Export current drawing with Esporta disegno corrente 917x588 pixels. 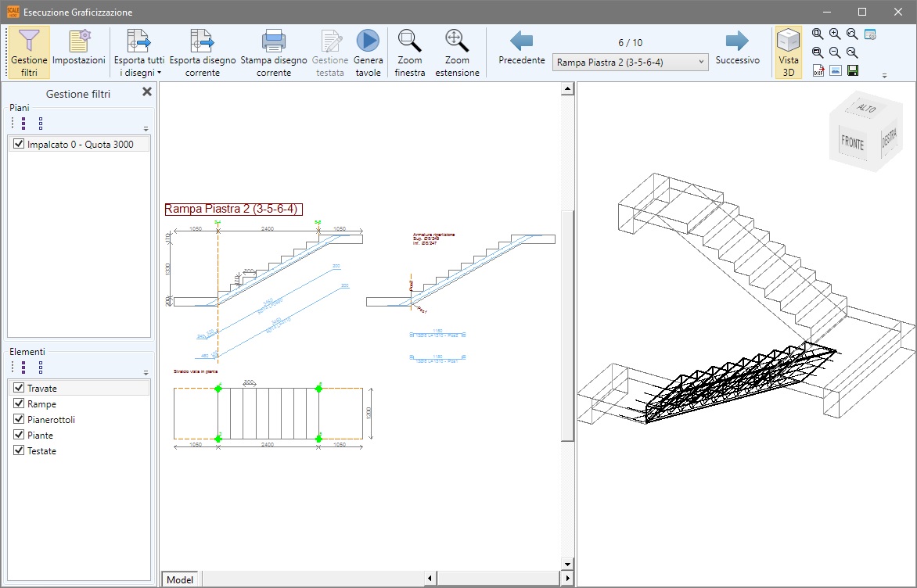click(x=203, y=52)
